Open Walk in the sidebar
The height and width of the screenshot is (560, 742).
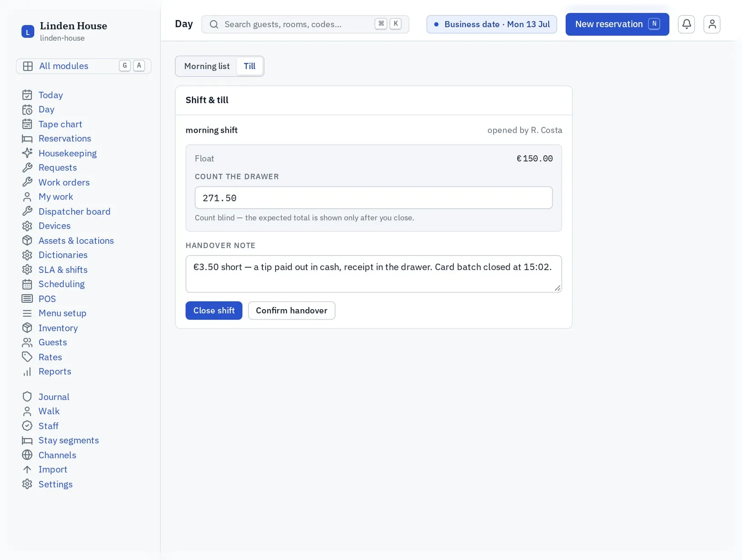pos(49,411)
